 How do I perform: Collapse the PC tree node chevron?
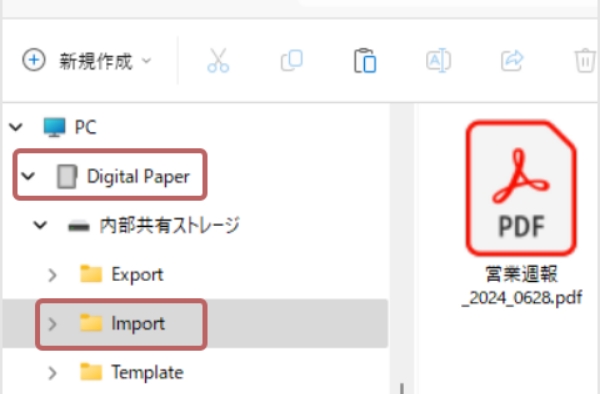point(16,127)
